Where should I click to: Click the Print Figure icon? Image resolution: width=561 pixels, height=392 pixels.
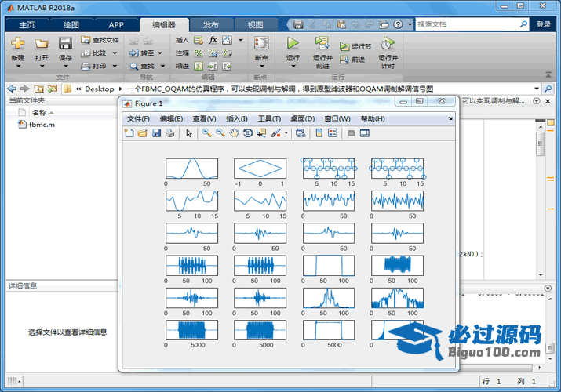coord(169,133)
